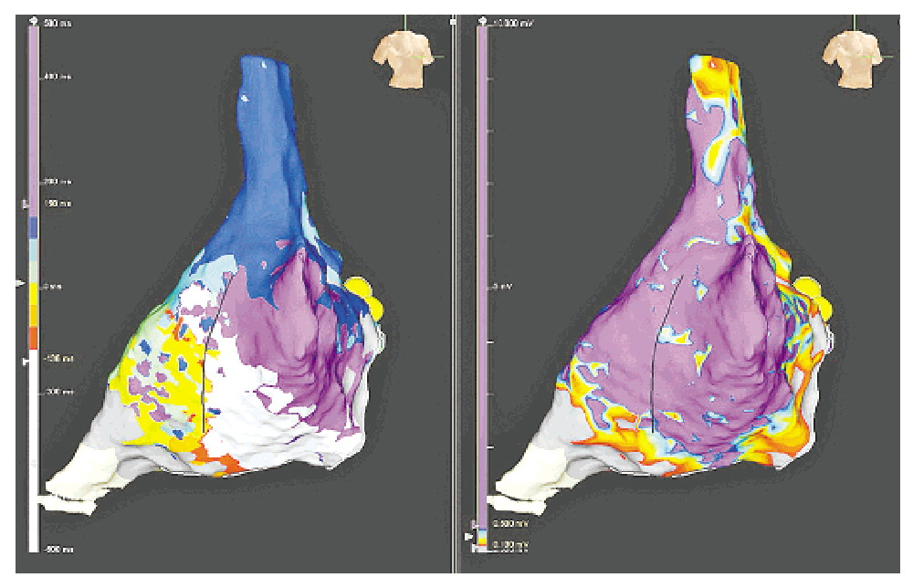Click the 10.000 mV maximum voltage label
This screenshot has width=913, height=588.
click(x=513, y=21)
